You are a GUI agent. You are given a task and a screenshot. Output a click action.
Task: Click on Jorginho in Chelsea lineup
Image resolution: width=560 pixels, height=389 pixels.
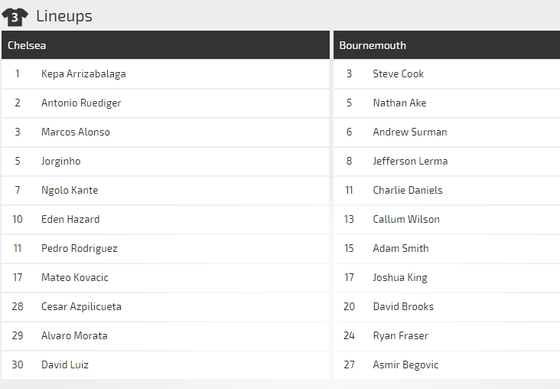[61, 161]
